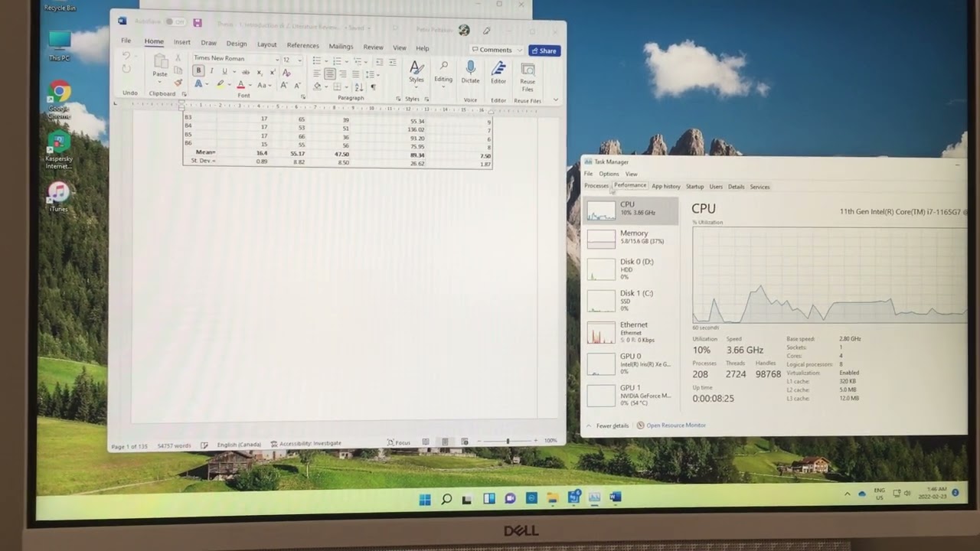
Task: Apply red font color
Action: (241, 84)
